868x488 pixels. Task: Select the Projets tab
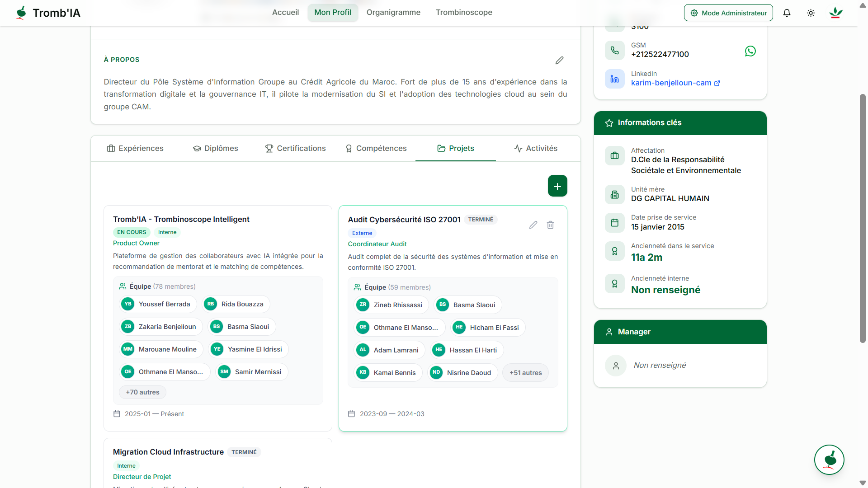click(456, 148)
